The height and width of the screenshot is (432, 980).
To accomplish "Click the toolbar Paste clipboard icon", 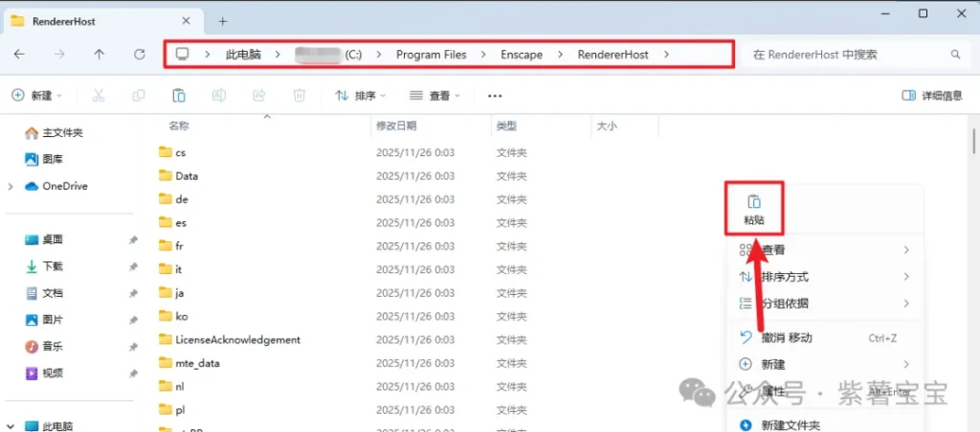I will point(178,96).
